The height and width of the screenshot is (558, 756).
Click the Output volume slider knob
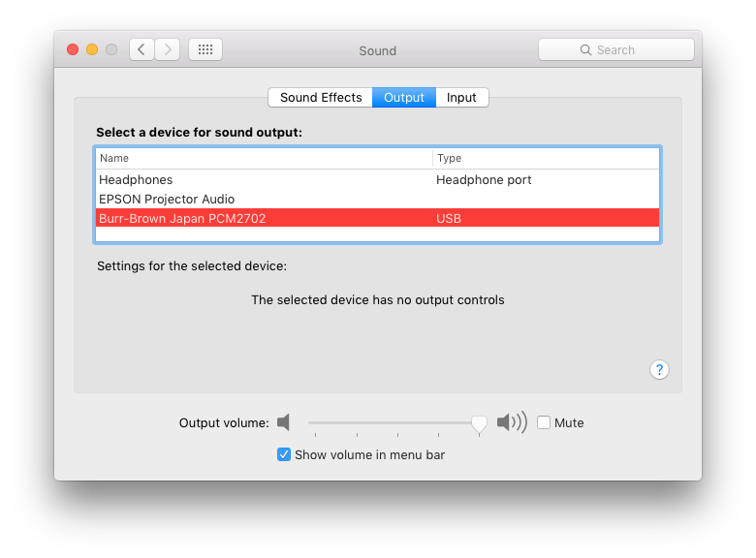479,423
